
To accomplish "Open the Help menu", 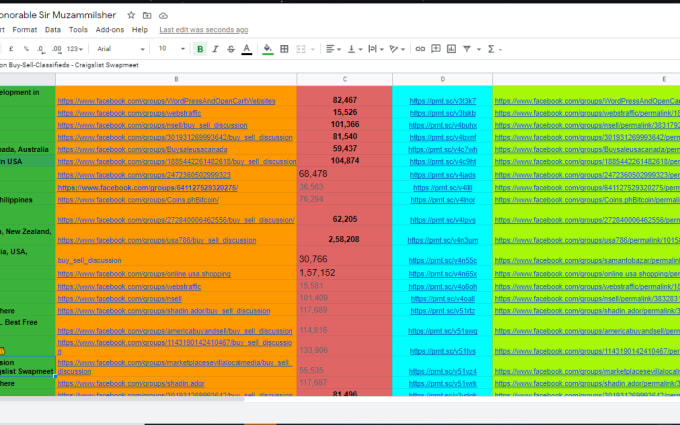I will 140,29.
